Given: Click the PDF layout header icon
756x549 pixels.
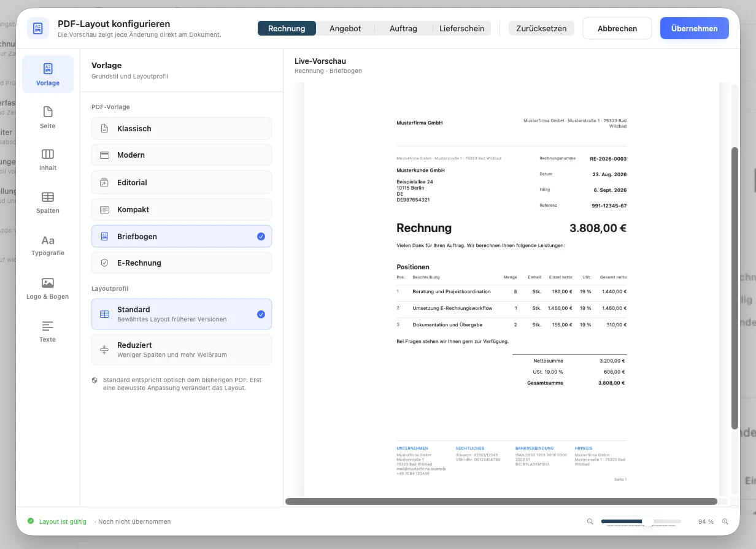Looking at the screenshot, I should pos(38,28).
